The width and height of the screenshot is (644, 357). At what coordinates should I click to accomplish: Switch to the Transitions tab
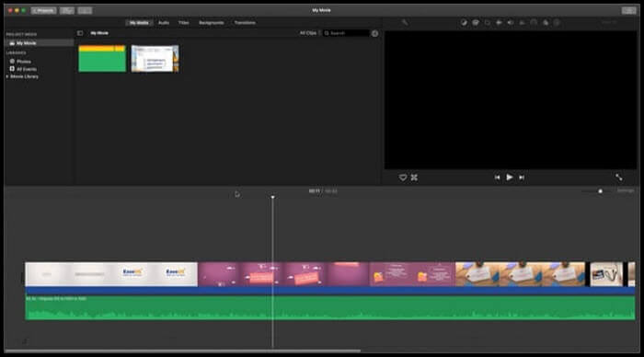point(245,23)
